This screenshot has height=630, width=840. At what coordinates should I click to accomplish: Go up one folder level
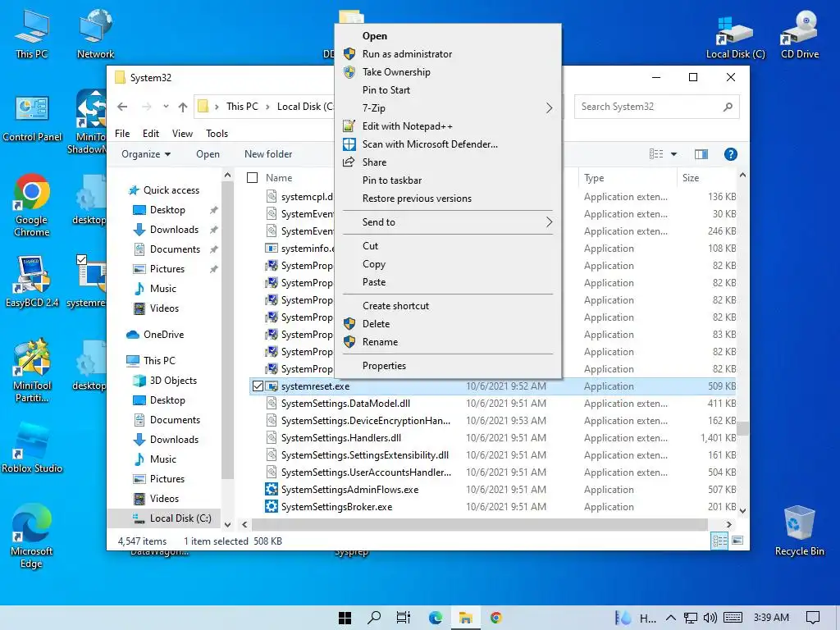click(x=183, y=107)
